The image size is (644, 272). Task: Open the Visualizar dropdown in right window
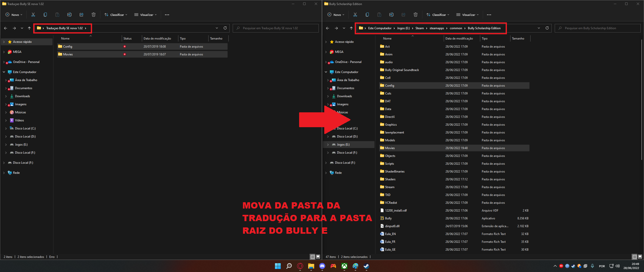coord(467,15)
